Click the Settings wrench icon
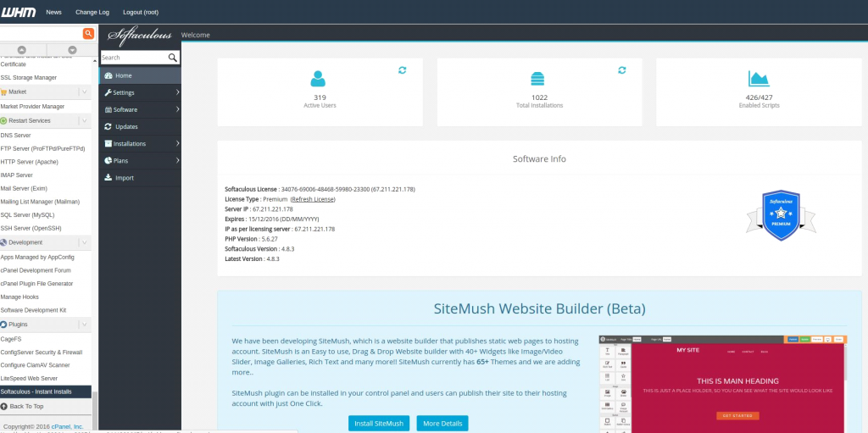Viewport: 868px width, 433px height. pyautogui.click(x=108, y=92)
